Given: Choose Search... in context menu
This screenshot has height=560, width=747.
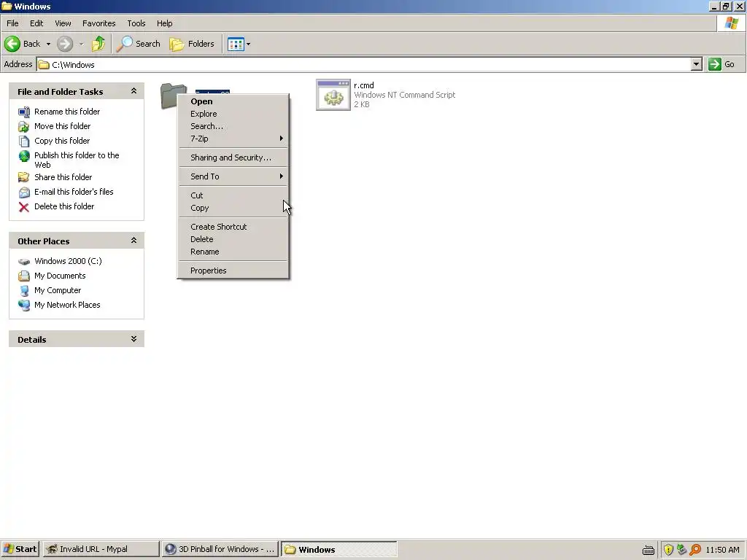Looking at the screenshot, I should (x=233, y=126).
